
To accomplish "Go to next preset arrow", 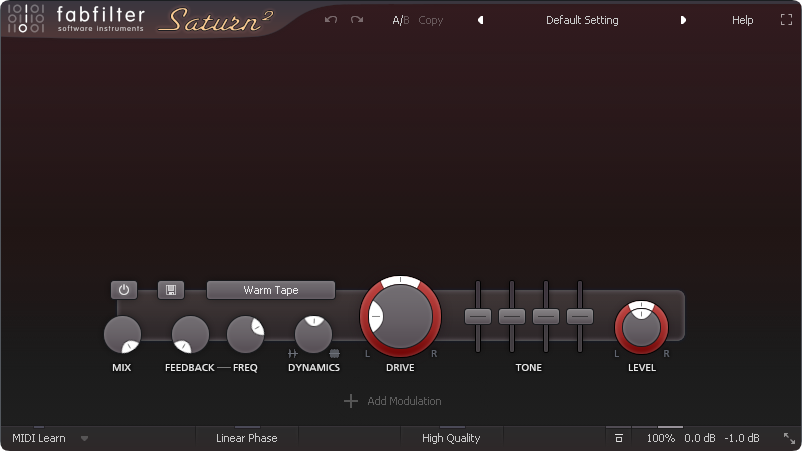I will coord(683,20).
